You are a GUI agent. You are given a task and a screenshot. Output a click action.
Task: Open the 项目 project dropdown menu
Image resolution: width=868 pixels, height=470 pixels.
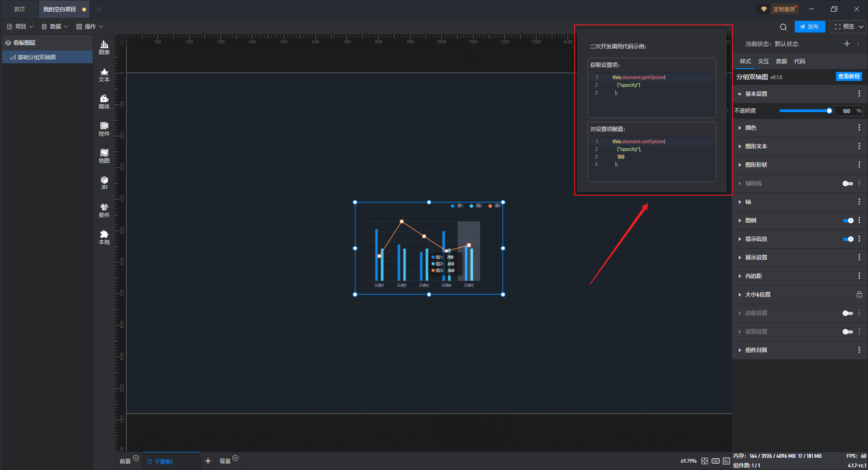point(20,27)
